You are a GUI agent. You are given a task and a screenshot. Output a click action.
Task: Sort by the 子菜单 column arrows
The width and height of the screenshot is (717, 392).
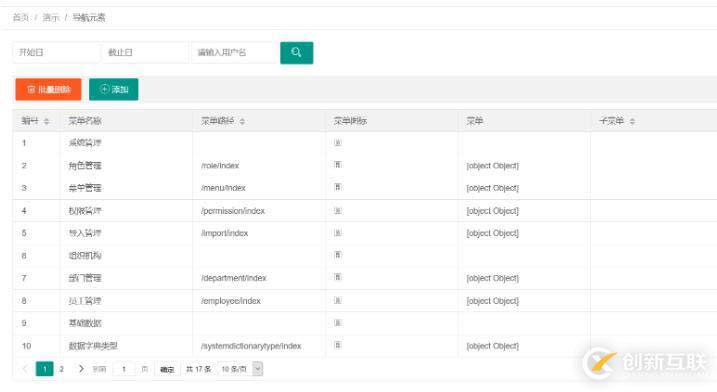pyautogui.click(x=632, y=121)
